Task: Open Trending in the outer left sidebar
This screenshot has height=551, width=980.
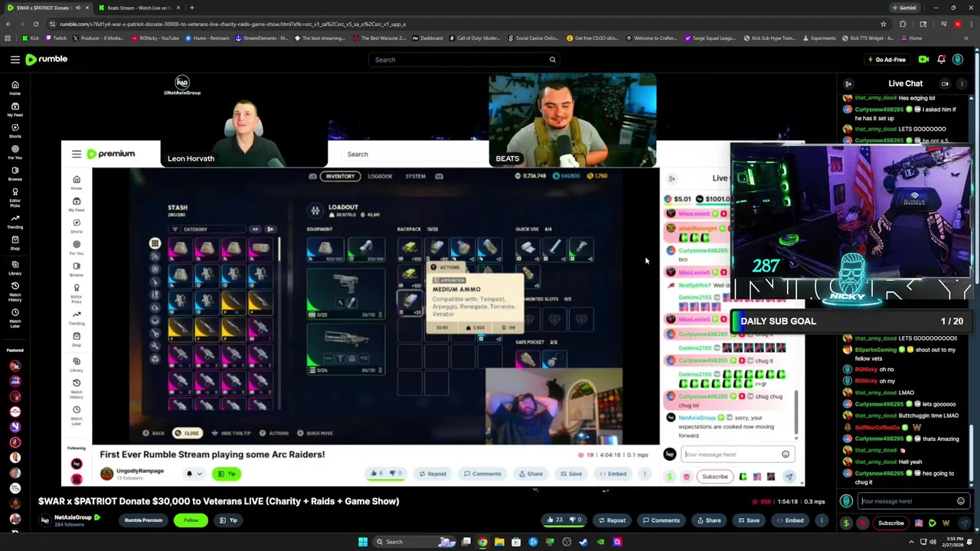Action: [x=15, y=222]
